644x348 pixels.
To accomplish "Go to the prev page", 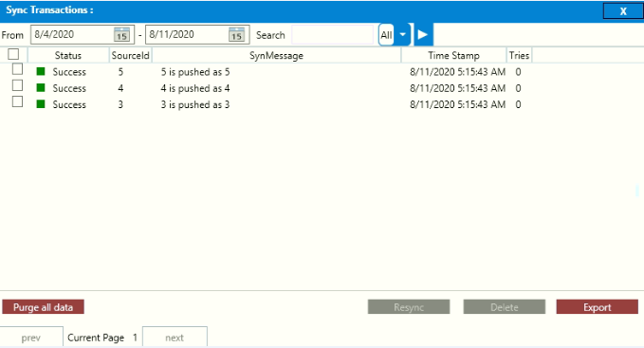I will (x=31, y=338).
